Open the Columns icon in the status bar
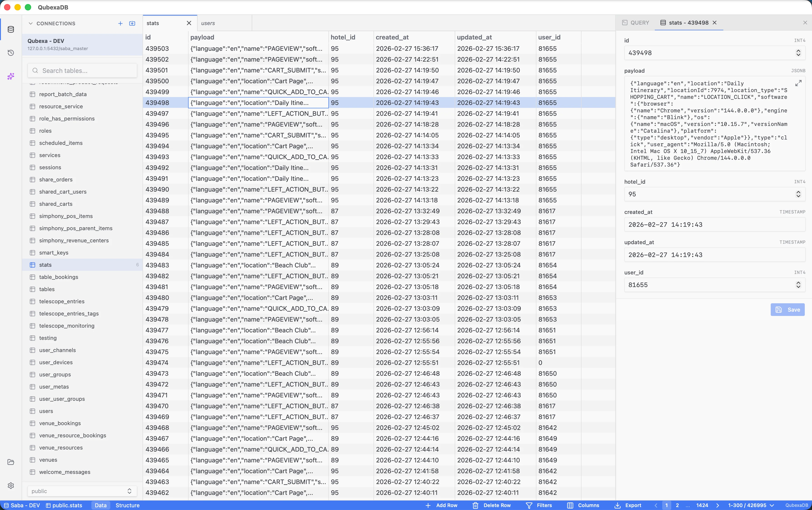 [x=570, y=505]
